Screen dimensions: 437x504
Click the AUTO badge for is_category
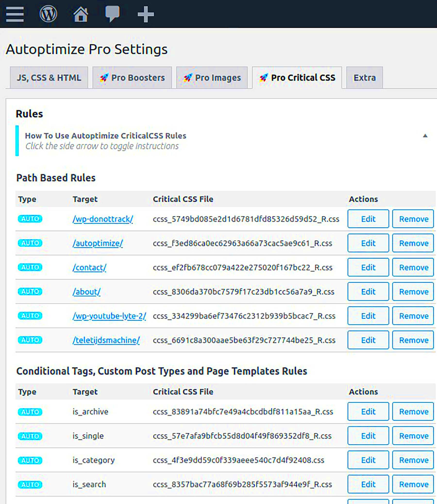click(x=30, y=460)
